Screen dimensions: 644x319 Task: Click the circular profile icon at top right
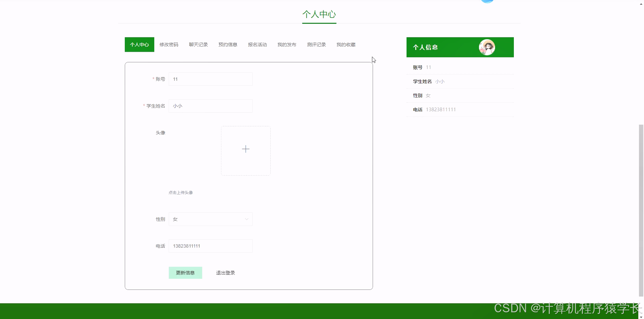coord(487,2)
